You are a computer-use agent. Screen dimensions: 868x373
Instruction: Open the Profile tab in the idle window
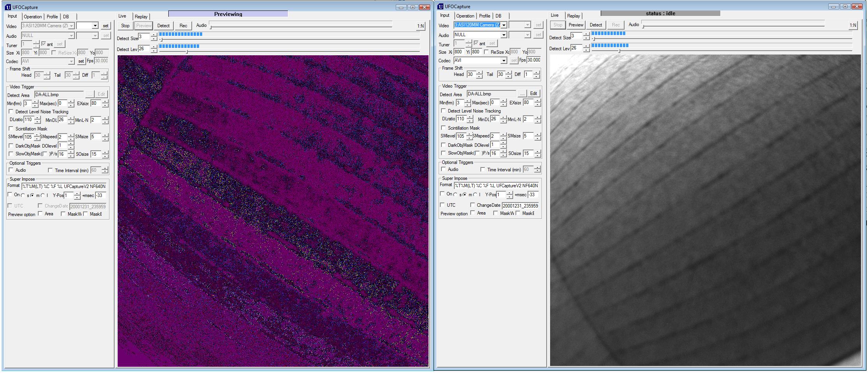point(484,16)
